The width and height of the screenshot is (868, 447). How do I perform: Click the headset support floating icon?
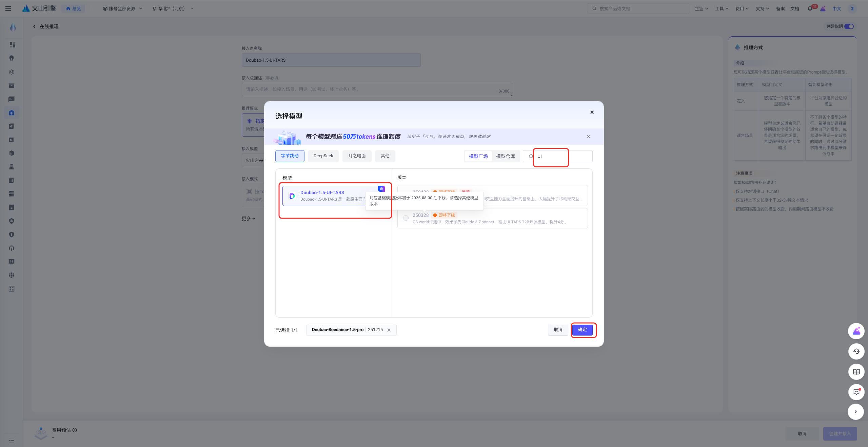(856, 351)
